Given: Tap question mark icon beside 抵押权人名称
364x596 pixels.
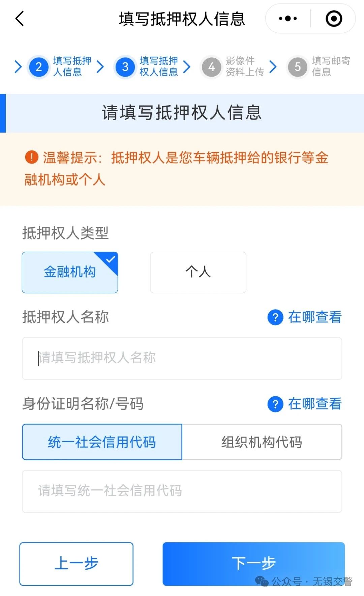Looking at the screenshot, I should coord(275,317).
